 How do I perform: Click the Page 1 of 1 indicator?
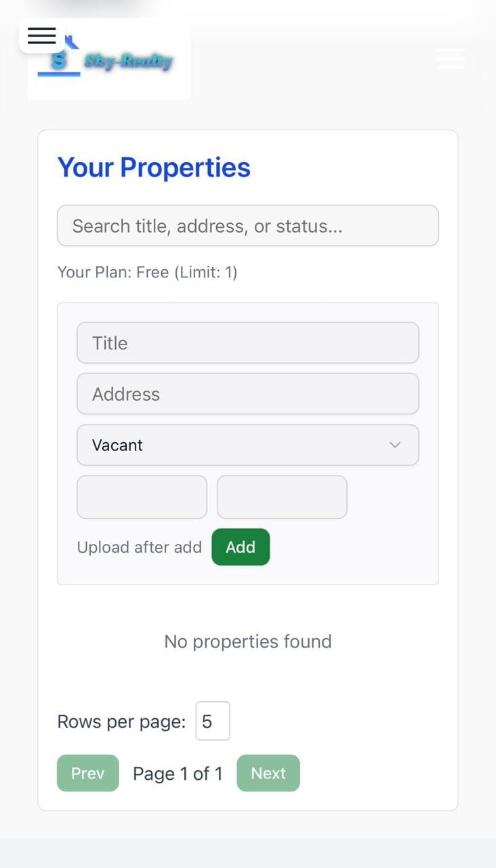178,773
